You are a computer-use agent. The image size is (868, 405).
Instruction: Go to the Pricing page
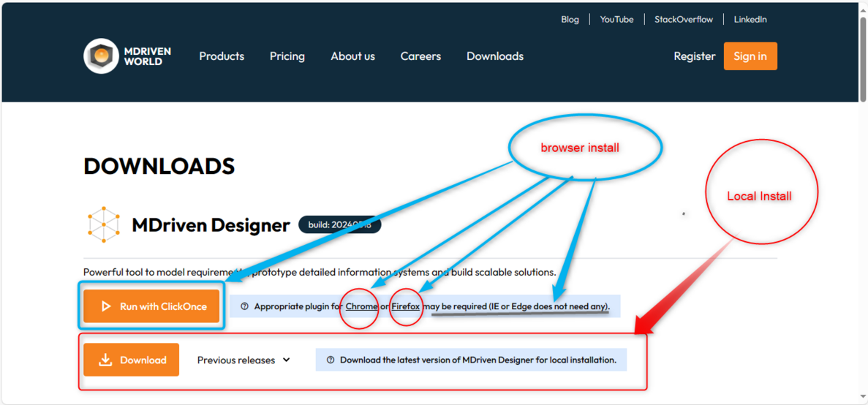point(287,56)
